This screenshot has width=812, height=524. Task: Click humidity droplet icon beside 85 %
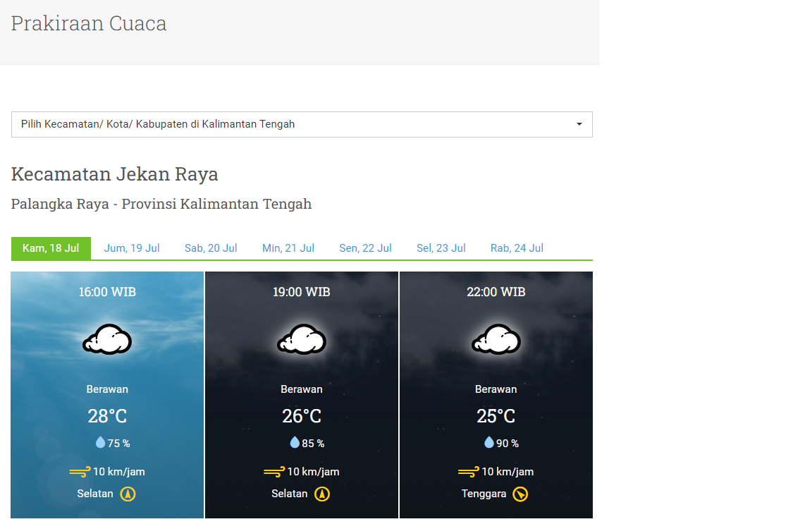pos(295,442)
